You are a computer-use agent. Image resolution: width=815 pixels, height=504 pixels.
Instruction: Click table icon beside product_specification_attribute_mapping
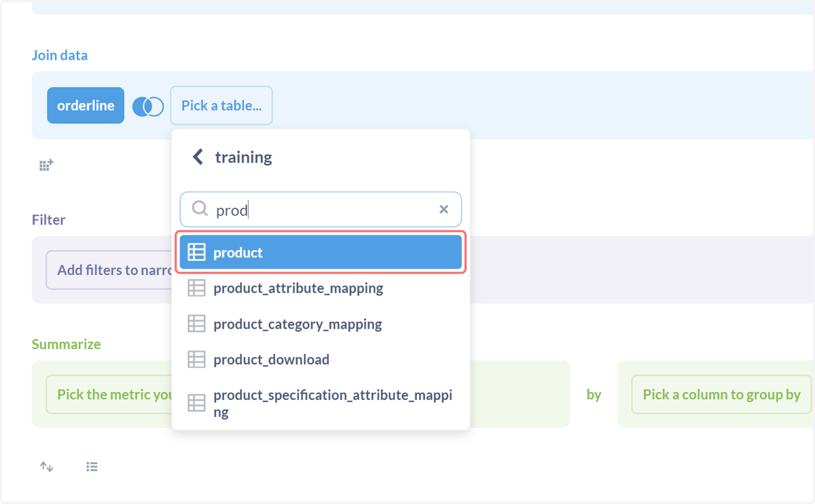(196, 403)
